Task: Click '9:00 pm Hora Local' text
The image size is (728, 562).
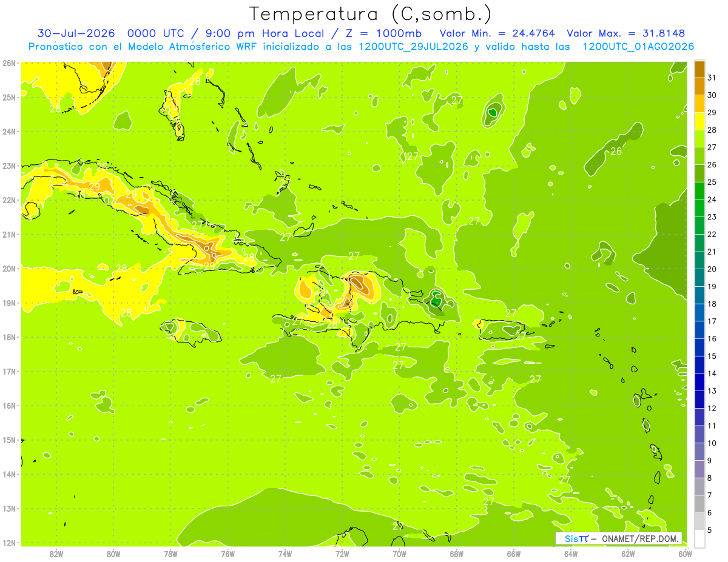Action: click(x=263, y=33)
